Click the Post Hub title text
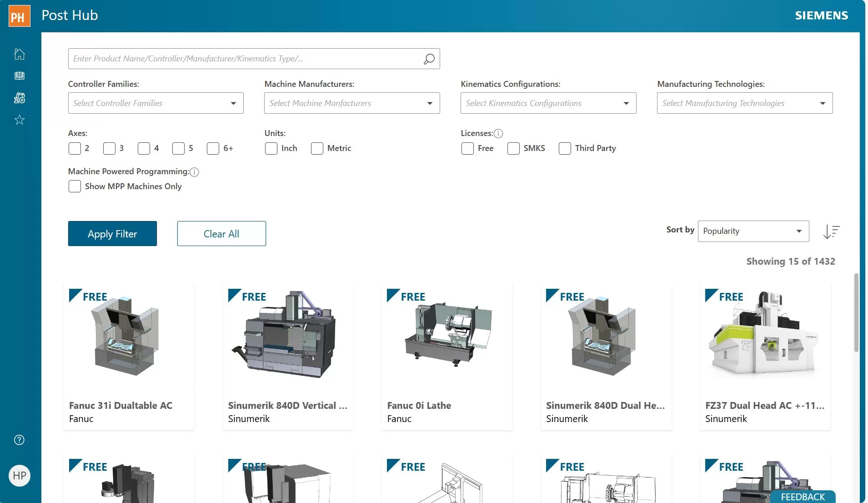Viewport: 868px width, 503px height. 70,15
